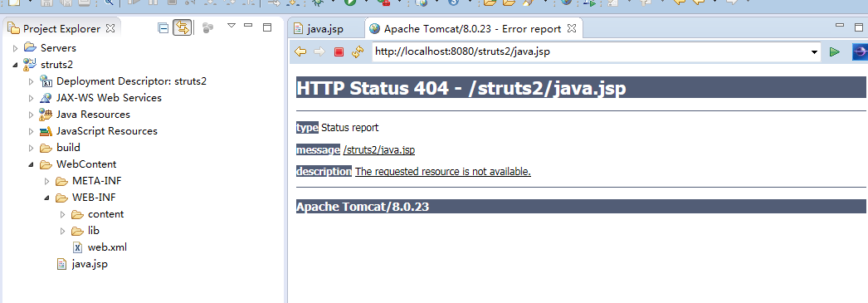Maximize the Project Explorer view
868x303 pixels.
[267, 27]
